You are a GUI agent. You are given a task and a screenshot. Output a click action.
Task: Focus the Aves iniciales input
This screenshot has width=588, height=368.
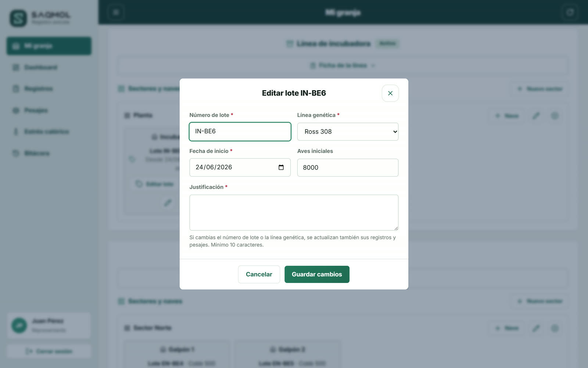(x=348, y=168)
